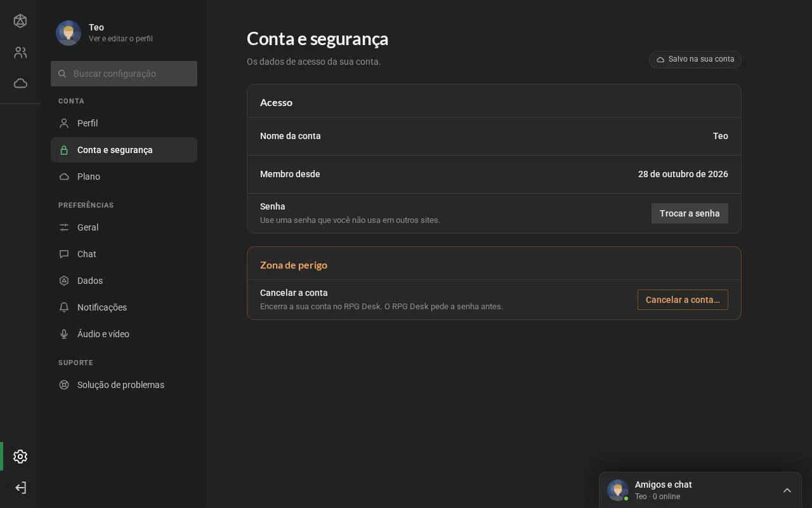Click avatar in 'Amigos e chat' bar
812x508 pixels.
tap(618, 490)
